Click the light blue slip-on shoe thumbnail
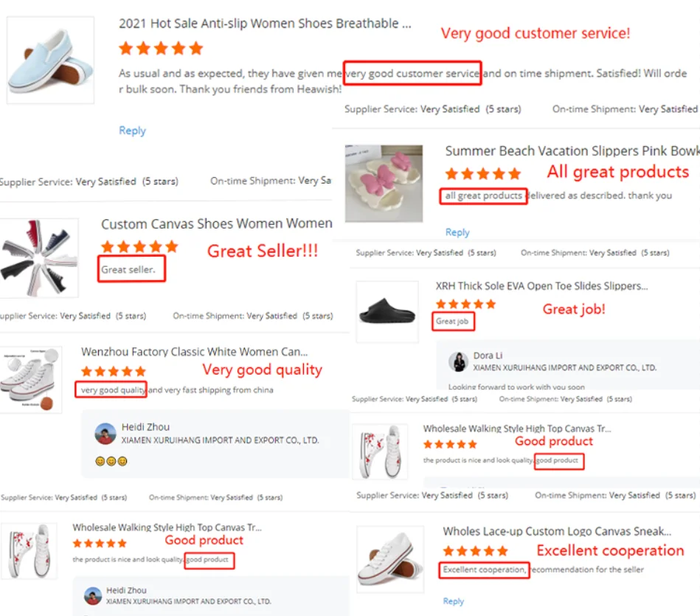 [x=50, y=60]
